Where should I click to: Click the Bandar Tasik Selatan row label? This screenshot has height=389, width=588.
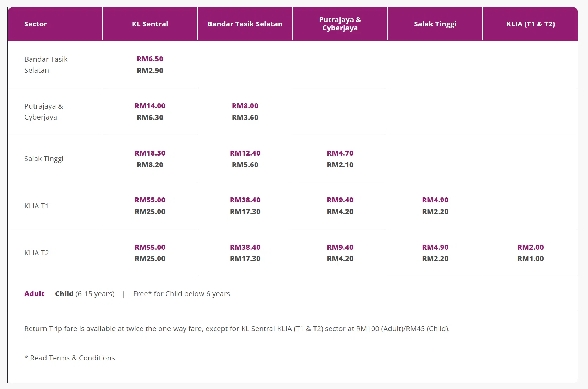point(46,65)
